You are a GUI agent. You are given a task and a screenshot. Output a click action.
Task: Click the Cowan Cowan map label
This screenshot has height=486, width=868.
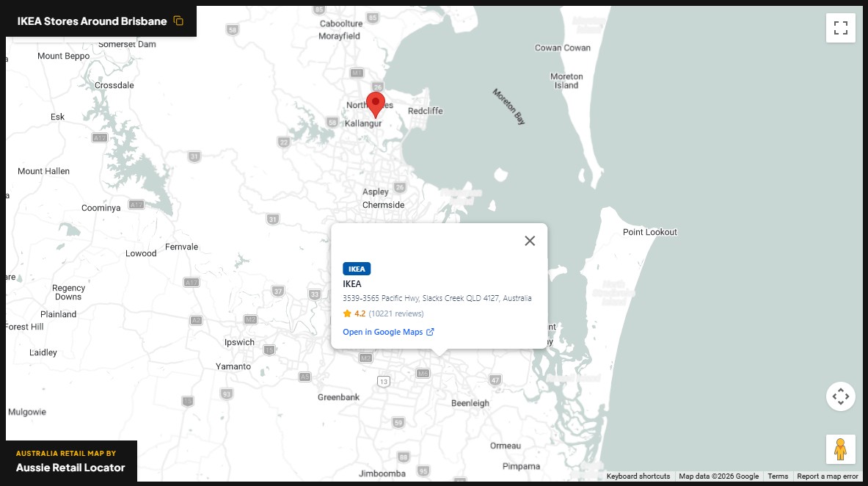[563, 48]
